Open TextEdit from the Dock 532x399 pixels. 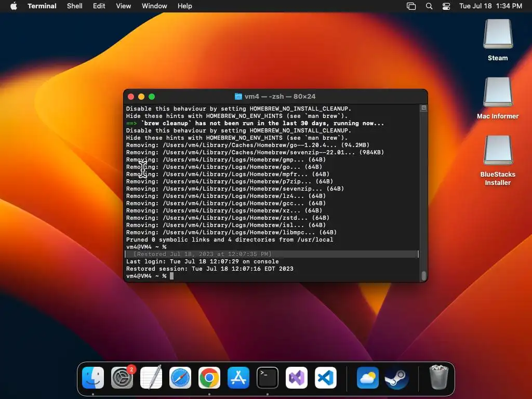[151, 378]
